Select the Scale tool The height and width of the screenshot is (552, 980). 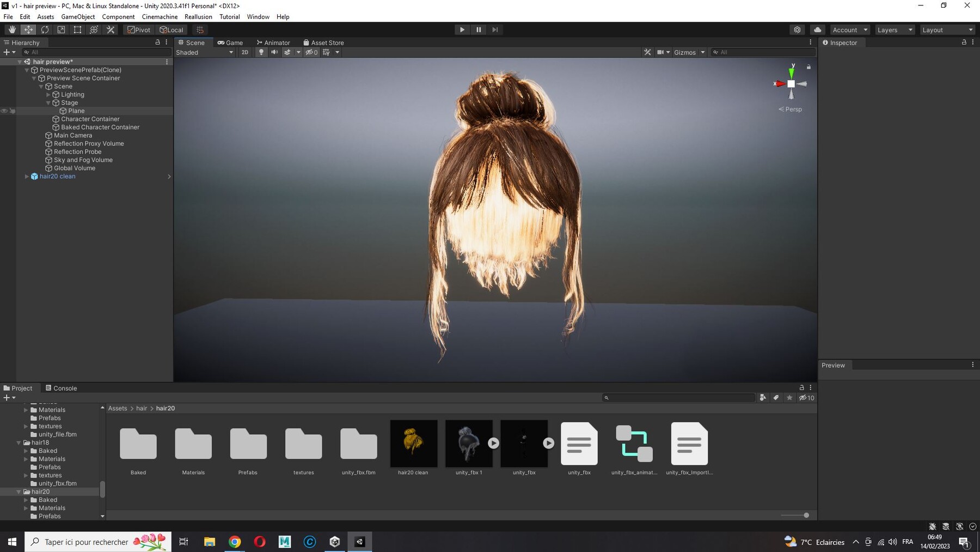(61, 30)
